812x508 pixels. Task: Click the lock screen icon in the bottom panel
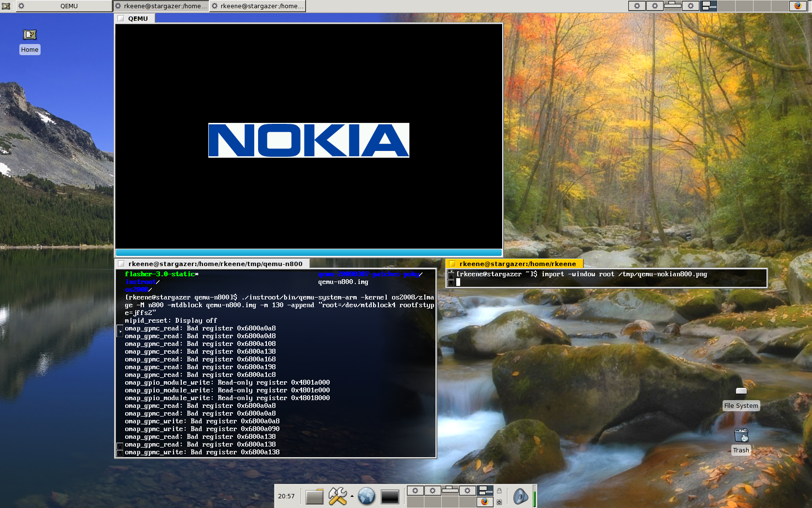pyautogui.click(x=499, y=491)
